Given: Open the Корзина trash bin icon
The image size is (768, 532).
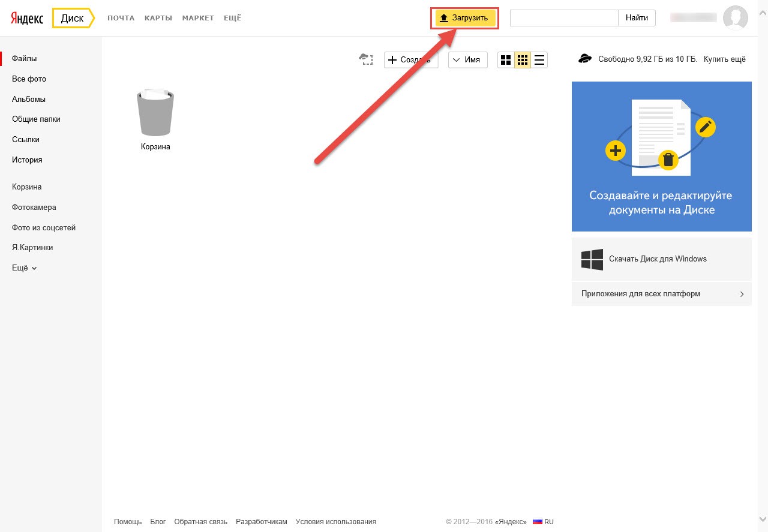Looking at the screenshot, I should [155, 114].
